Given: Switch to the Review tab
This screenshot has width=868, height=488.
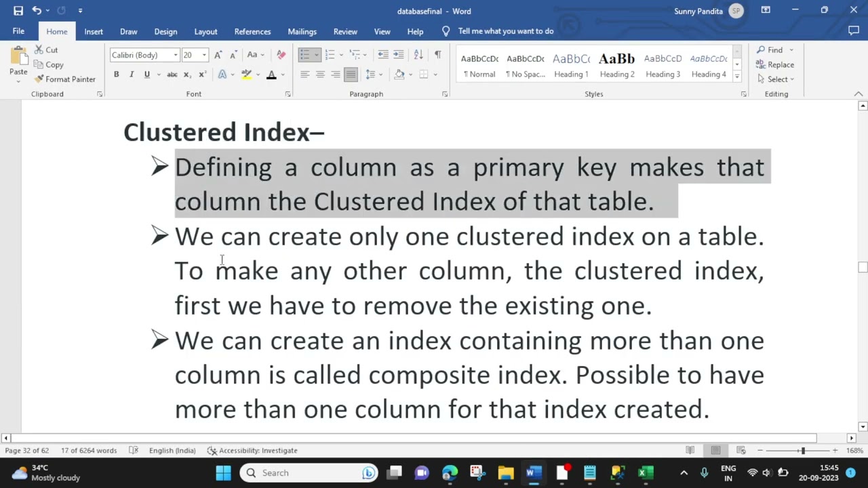Looking at the screenshot, I should point(345,32).
